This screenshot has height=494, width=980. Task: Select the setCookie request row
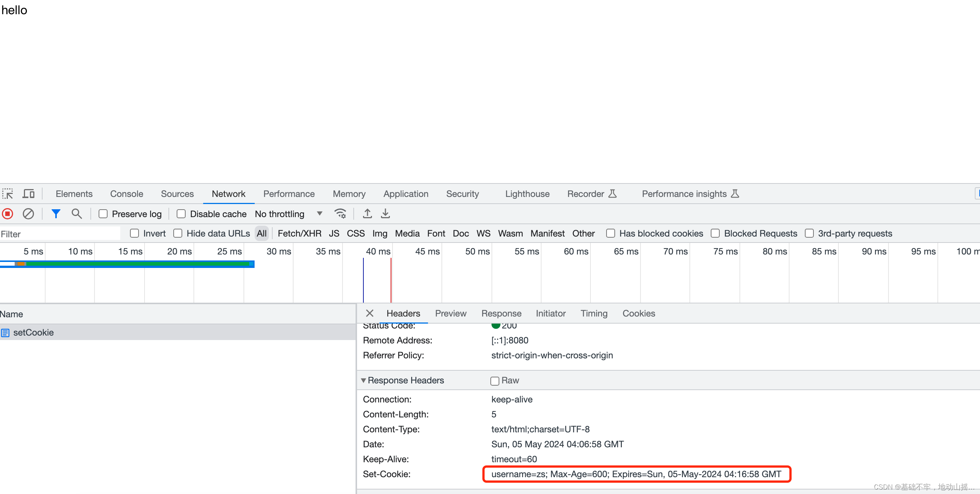pyautogui.click(x=34, y=333)
